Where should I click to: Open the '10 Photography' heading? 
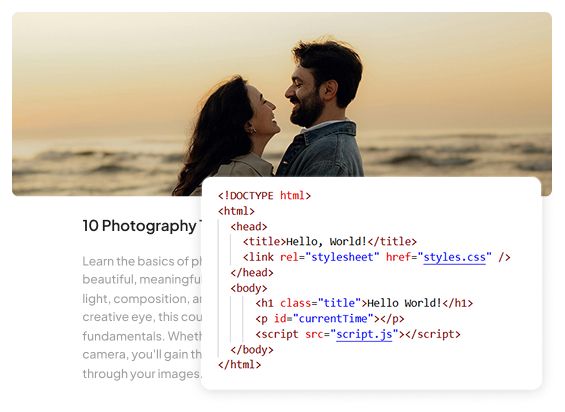[x=142, y=226]
